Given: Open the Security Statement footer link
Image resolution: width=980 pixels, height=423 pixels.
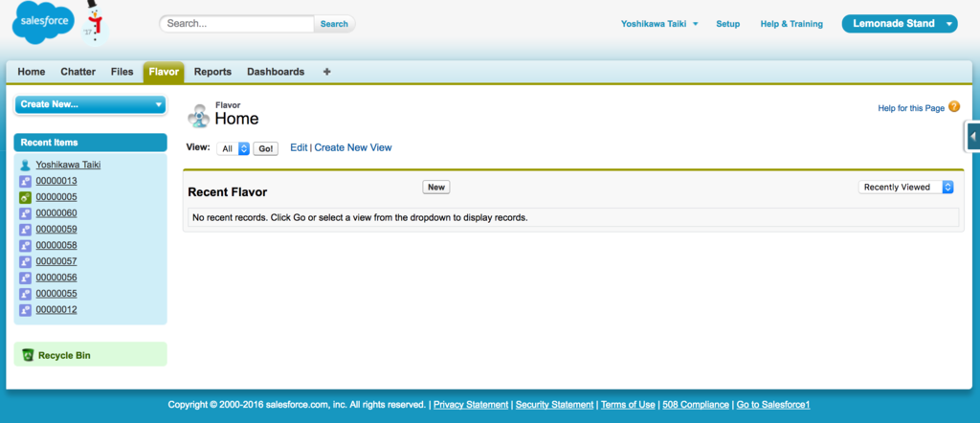Looking at the screenshot, I should 554,405.
